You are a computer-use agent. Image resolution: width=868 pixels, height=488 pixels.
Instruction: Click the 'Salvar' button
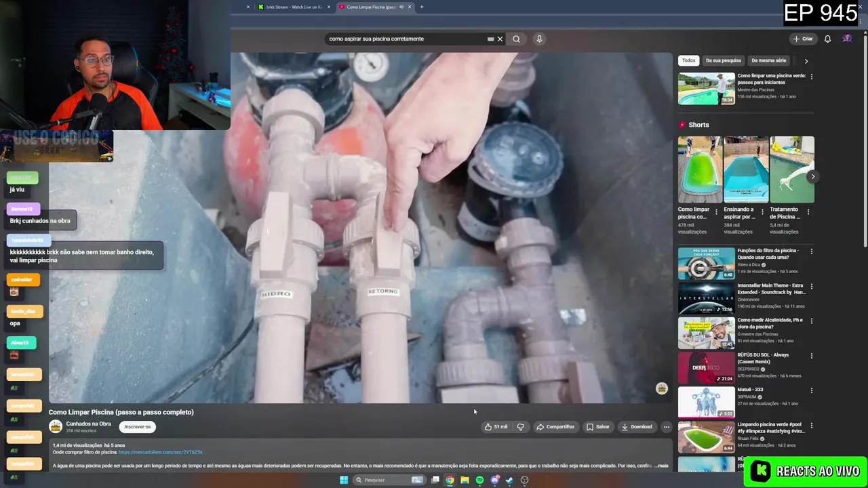pyautogui.click(x=598, y=426)
